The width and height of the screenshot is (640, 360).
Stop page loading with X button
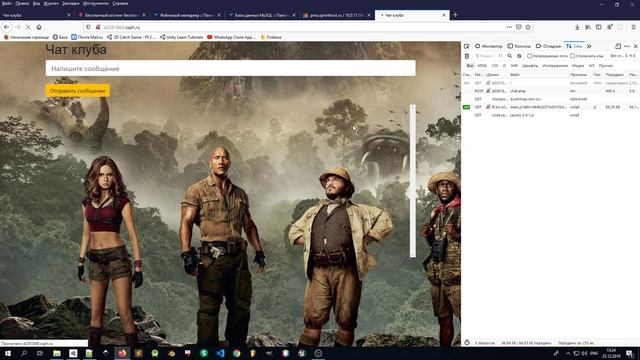pyautogui.click(x=28, y=27)
